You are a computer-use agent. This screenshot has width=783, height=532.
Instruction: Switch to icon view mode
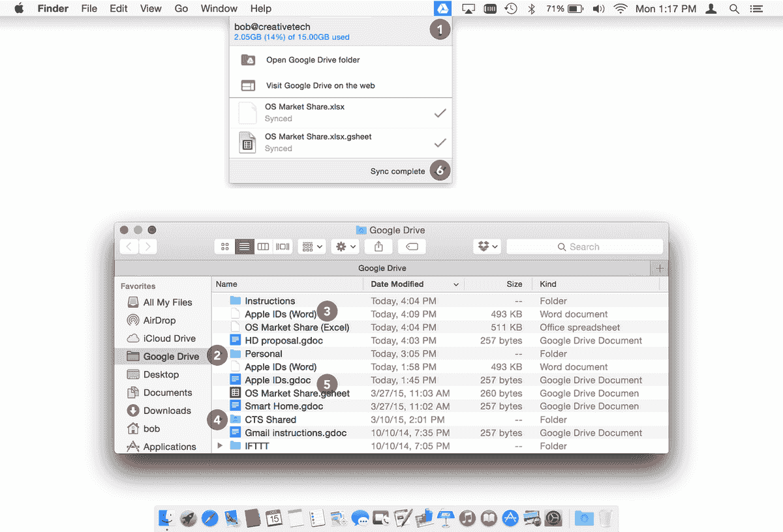pos(224,246)
